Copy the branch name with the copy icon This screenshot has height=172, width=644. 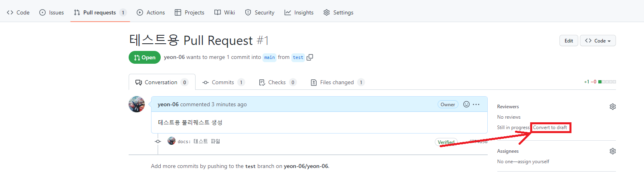310,57
